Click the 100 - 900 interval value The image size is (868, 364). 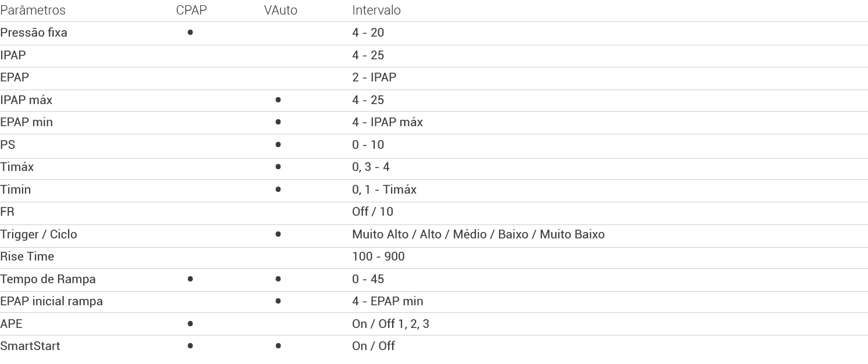point(378,256)
